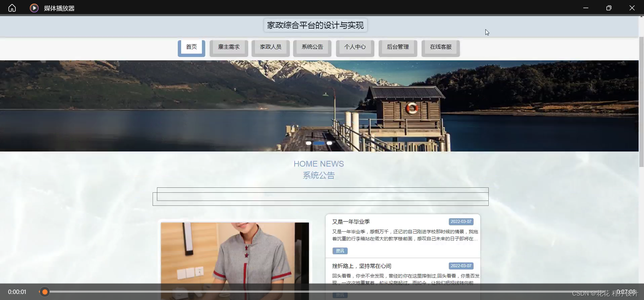Open the 系统公告 navigation tab
The width and height of the screenshot is (644, 300).
click(x=312, y=48)
